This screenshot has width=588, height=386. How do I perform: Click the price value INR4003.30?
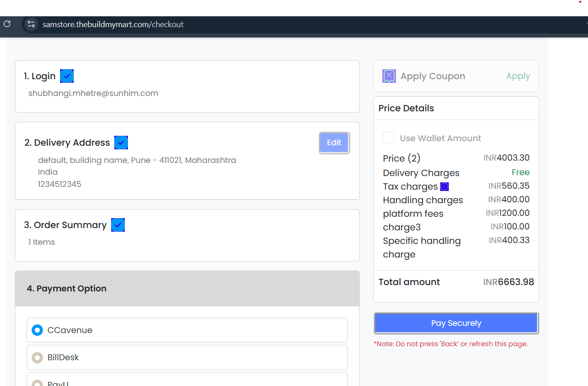click(x=506, y=158)
